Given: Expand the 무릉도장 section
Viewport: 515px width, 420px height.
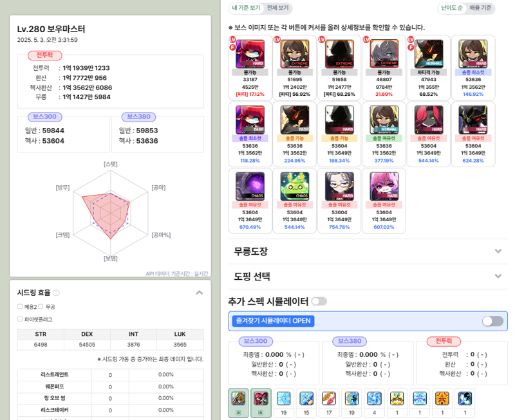Looking at the screenshot, I should [368, 251].
